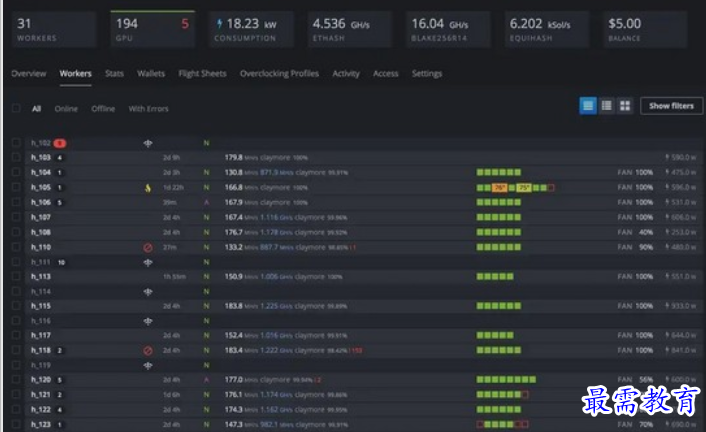
Task: Click offline plug icon for h_114
Action: [148, 292]
